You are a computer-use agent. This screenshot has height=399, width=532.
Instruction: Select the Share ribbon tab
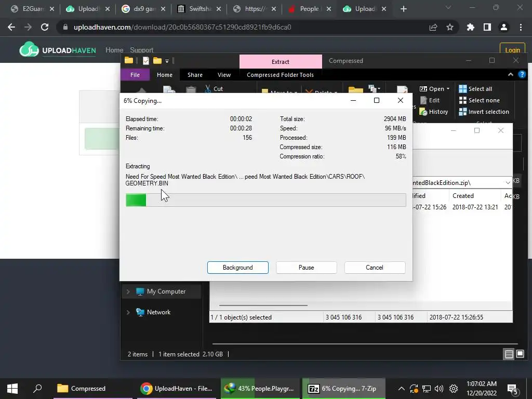coord(195,75)
